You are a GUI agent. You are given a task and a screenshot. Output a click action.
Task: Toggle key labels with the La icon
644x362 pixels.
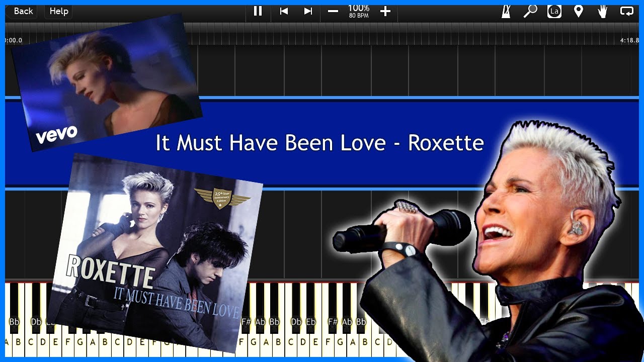554,11
